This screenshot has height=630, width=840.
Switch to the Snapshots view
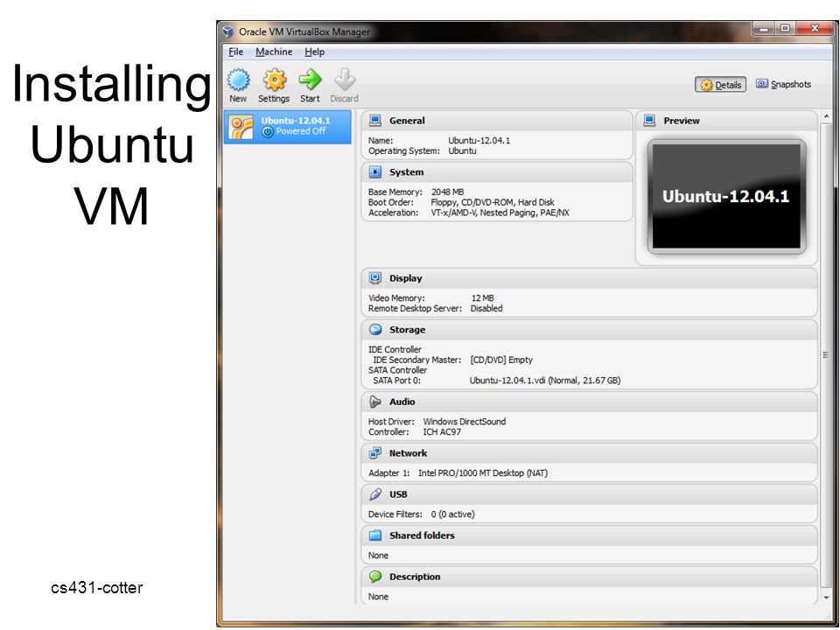point(783,84)
